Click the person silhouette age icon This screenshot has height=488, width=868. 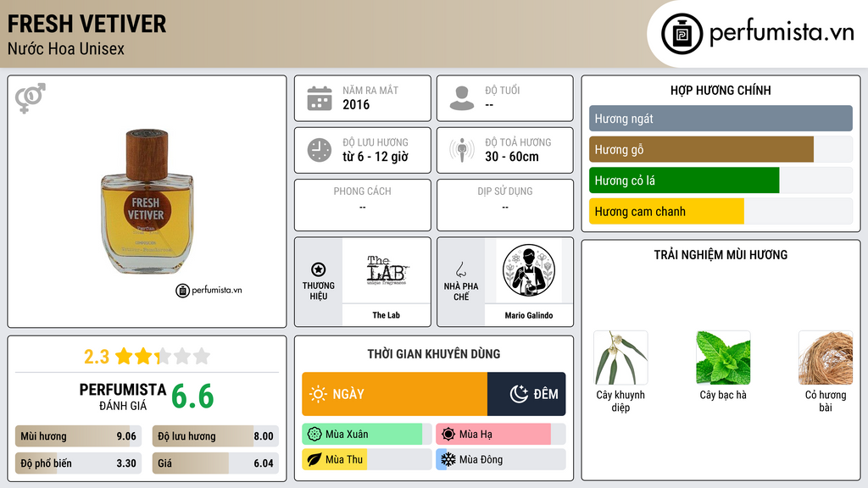tap(462, 98)
